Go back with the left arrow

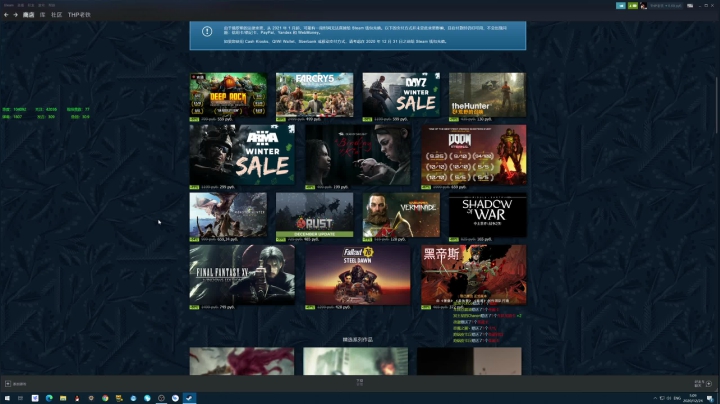[6, 15]
